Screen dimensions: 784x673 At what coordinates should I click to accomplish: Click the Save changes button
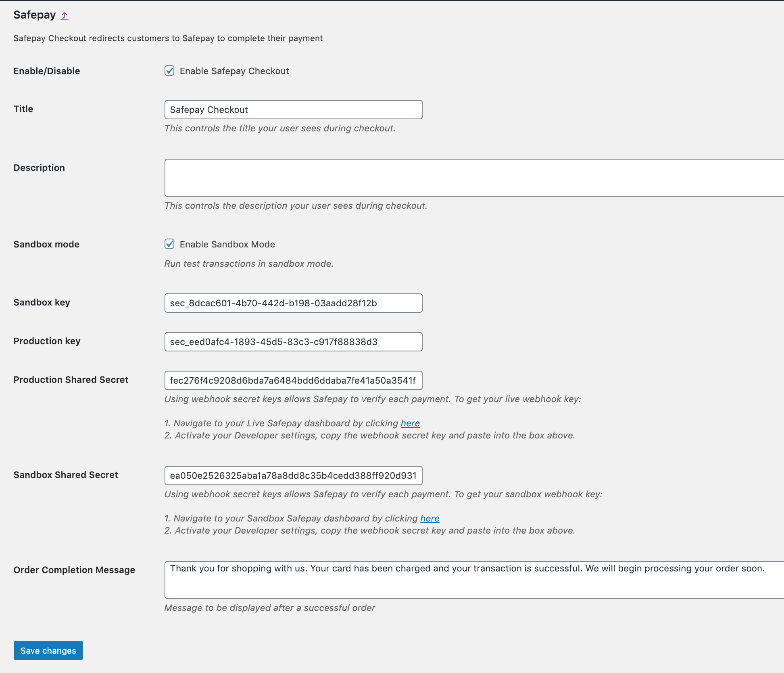[48, 650]
